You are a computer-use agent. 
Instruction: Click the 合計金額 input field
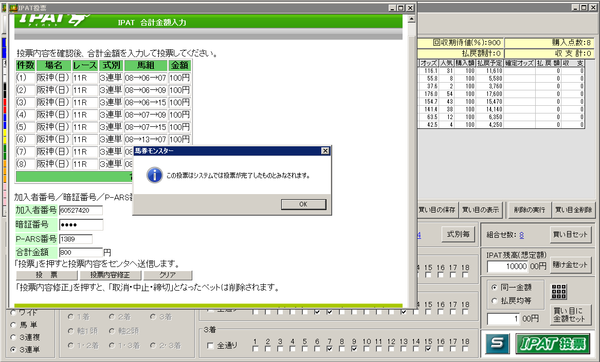[81, 253]
